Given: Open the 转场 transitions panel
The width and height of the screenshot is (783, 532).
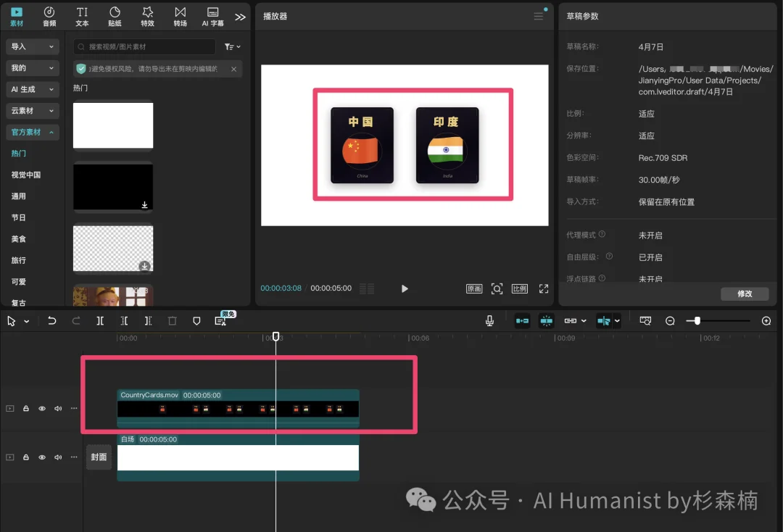Looking at the screenshot, I should tap(180, 16).
